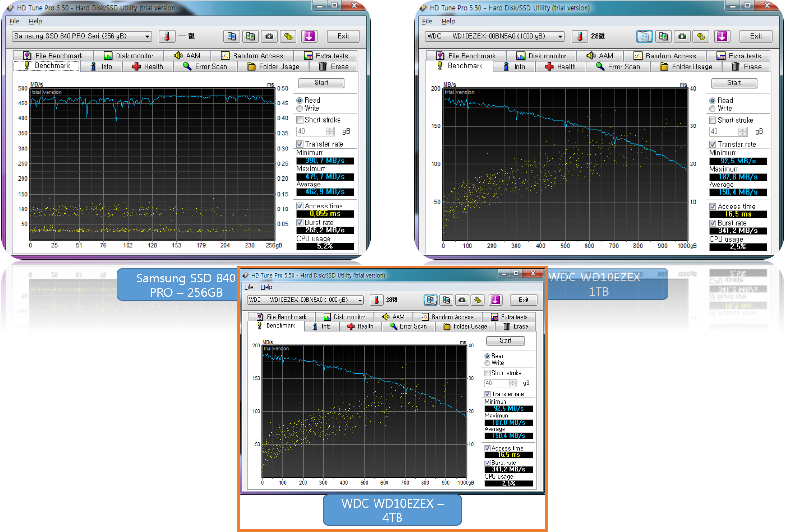Open Help menu in top-right WDC window
The image size is (785, 532).
[448, 21]
